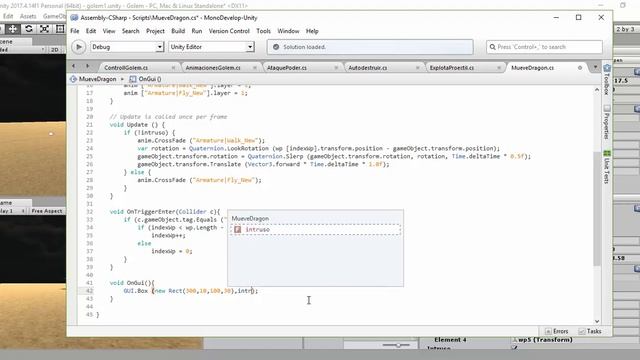Close the AnimacionesGolem.cs tab

(255, 68)
